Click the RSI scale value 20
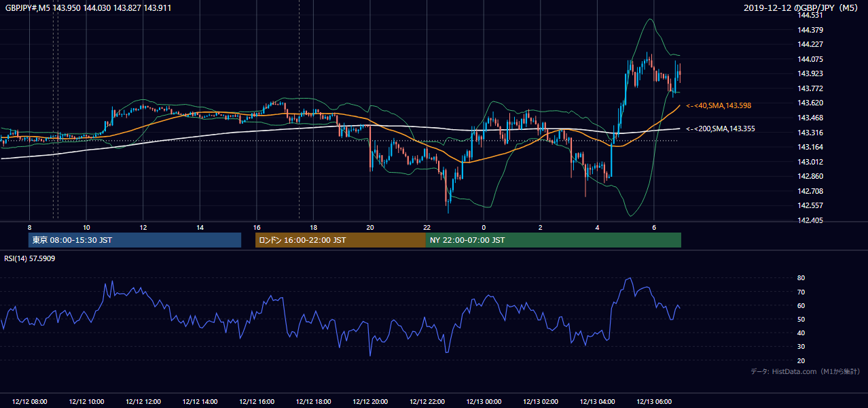The height and width of the screenshot is (408, 868). [801, 360]
